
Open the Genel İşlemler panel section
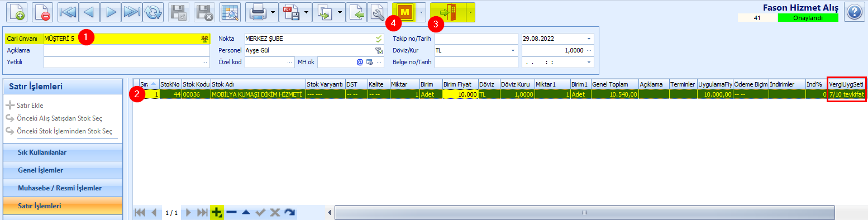63,170
